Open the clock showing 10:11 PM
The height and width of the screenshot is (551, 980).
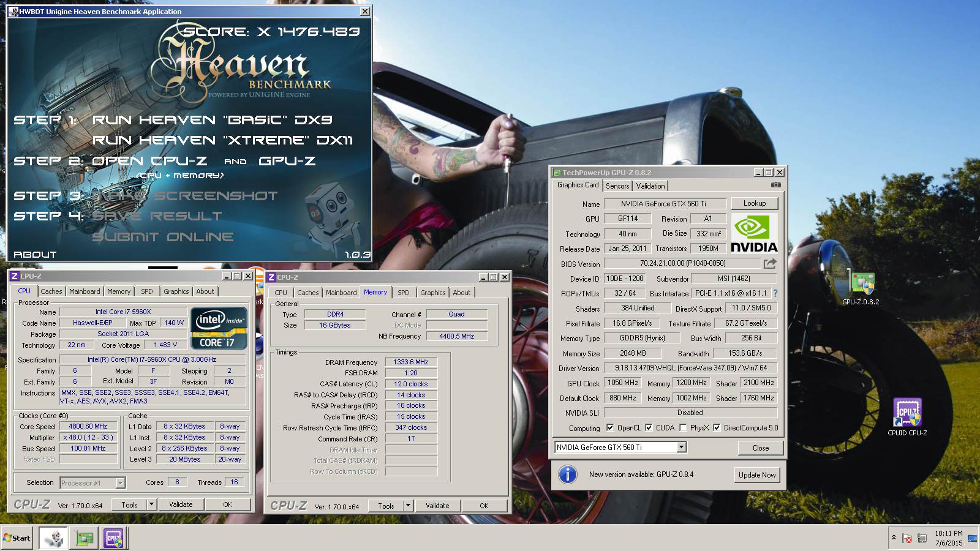pos(948,538)
